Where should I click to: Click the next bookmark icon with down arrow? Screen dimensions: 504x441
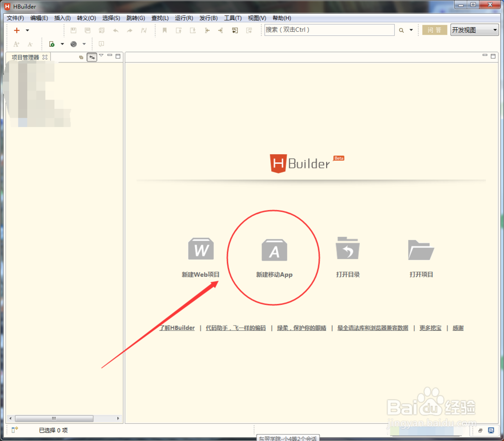pos(193,30)
